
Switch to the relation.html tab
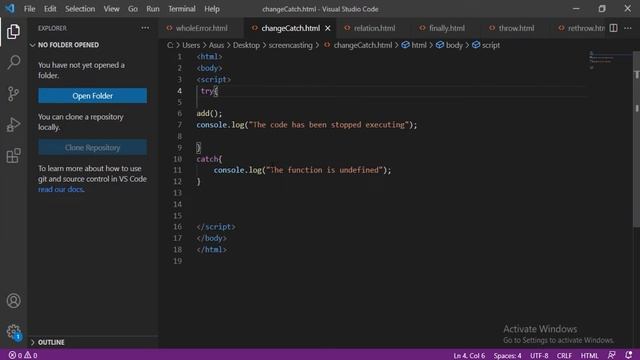click(374, 28)
